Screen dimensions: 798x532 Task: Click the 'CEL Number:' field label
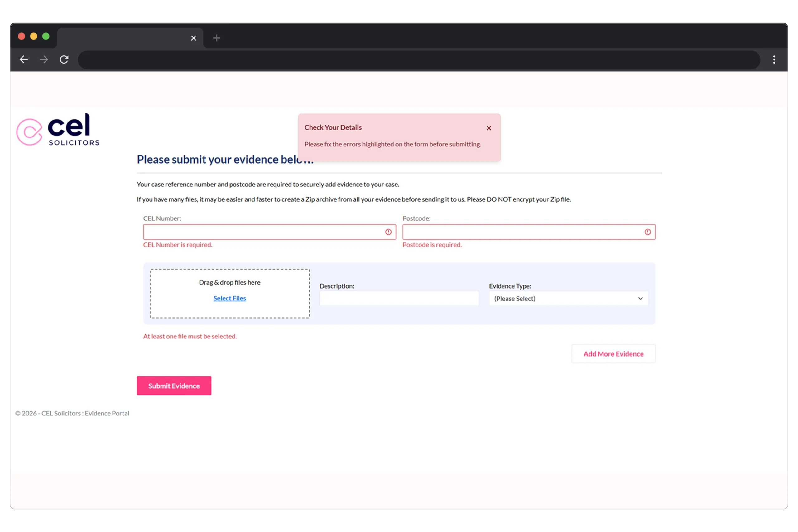(162, 218)
